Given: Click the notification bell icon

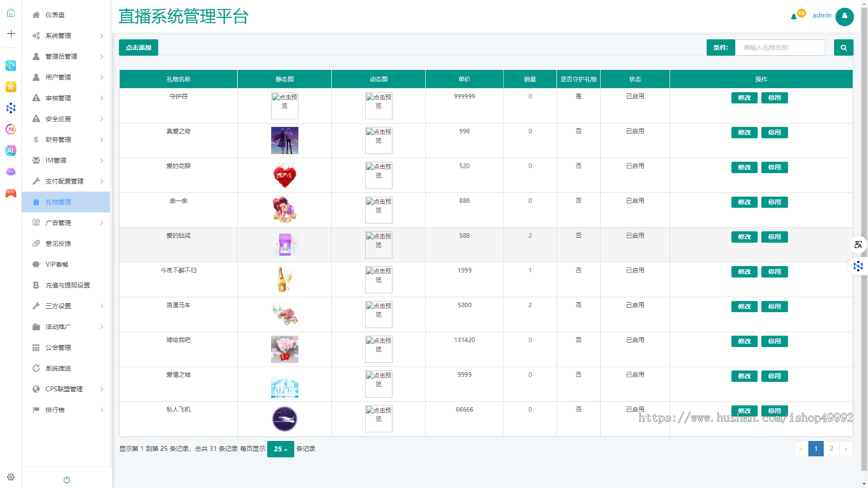Looking at the screenshot, I should tap(794, 17).
